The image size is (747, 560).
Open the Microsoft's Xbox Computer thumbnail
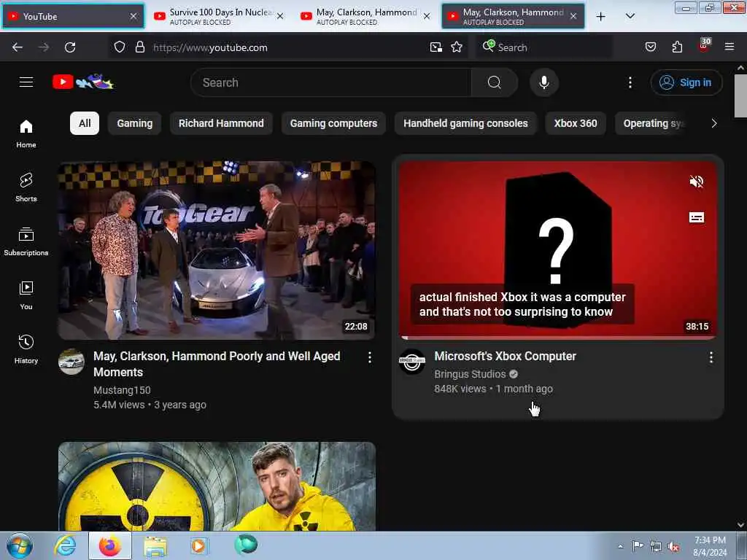point(557,251)
